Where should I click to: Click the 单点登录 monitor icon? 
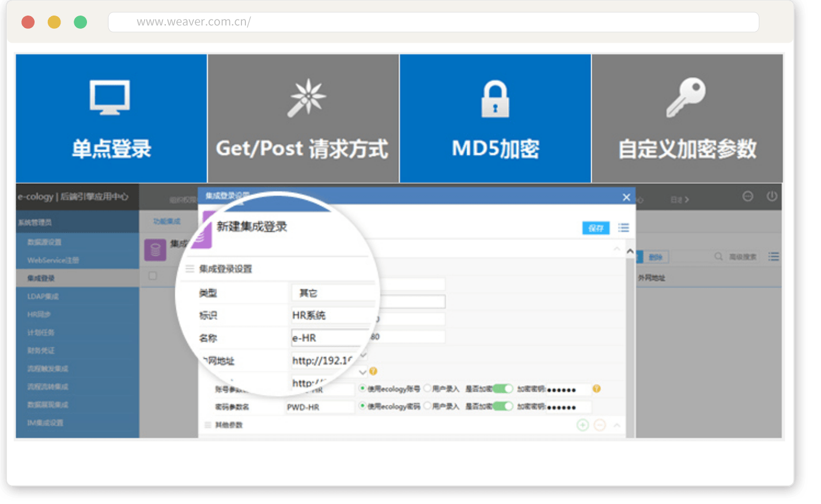tap(109, 97)
